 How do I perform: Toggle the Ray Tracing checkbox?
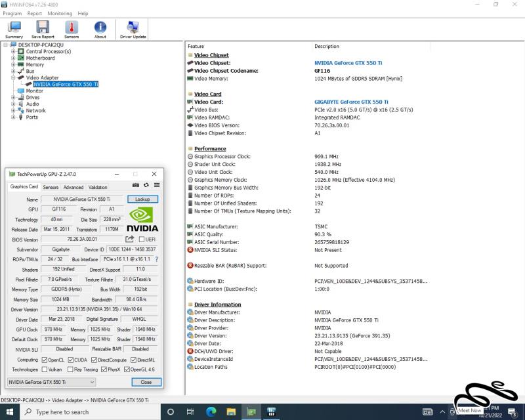coord(70,369)
